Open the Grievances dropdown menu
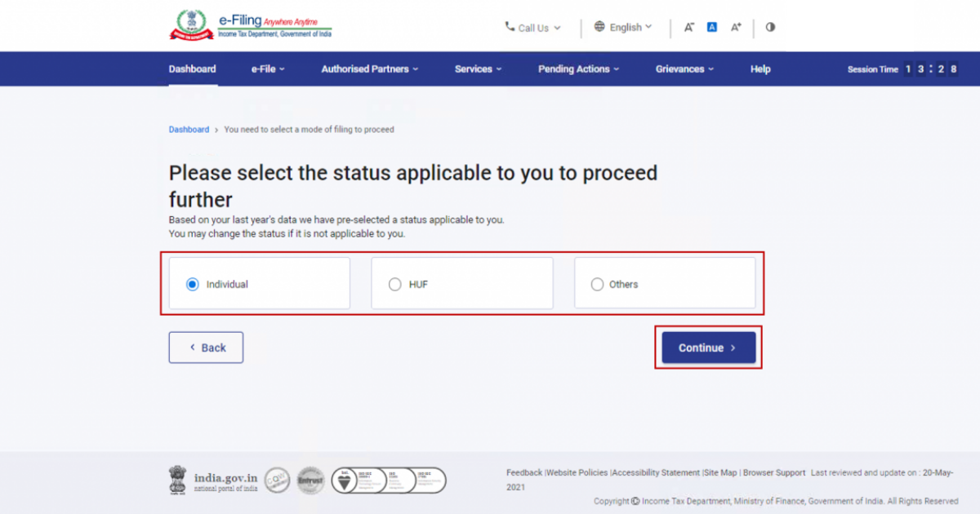The width and height of the screenshot is (980, 514). click(684, 69)
